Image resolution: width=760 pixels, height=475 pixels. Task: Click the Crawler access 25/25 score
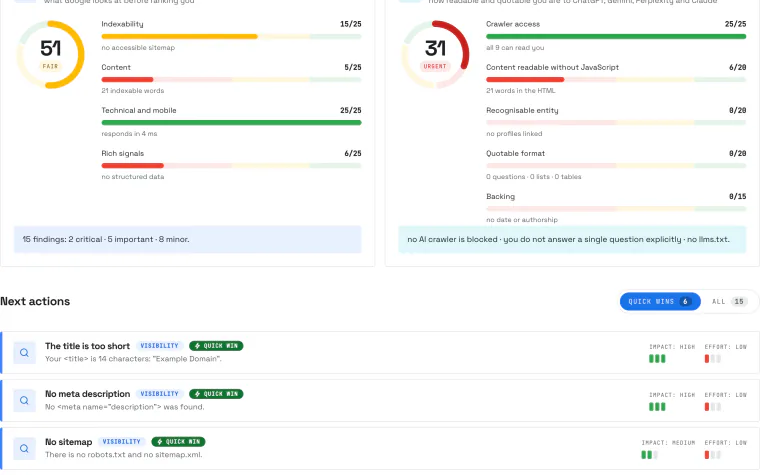pyautogui.click(x=735, y=24)
